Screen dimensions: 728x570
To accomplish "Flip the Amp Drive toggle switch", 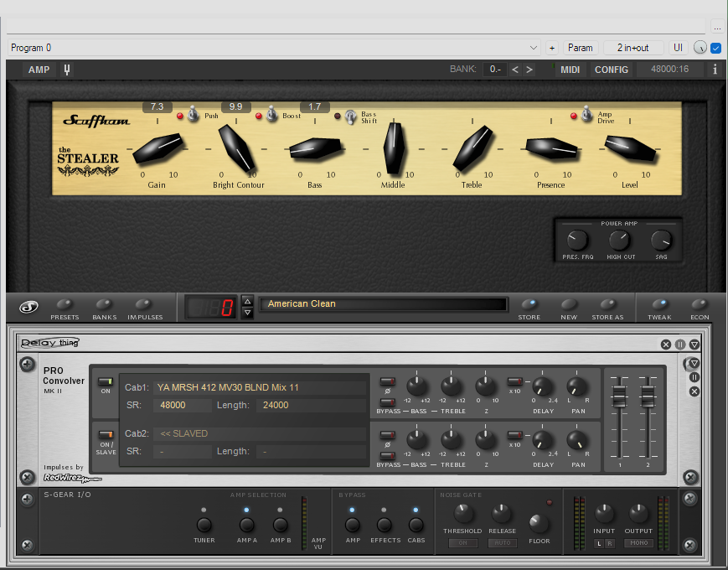I will 587,113.
